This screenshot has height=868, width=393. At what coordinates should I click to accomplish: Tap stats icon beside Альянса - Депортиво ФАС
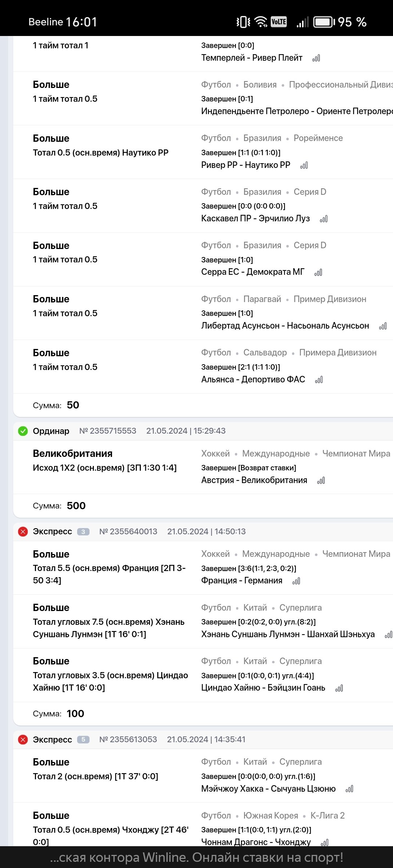319,380
